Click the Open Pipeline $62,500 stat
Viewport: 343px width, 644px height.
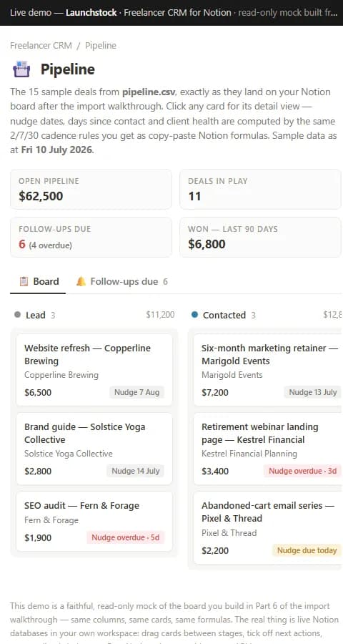(x=91, y=190)
